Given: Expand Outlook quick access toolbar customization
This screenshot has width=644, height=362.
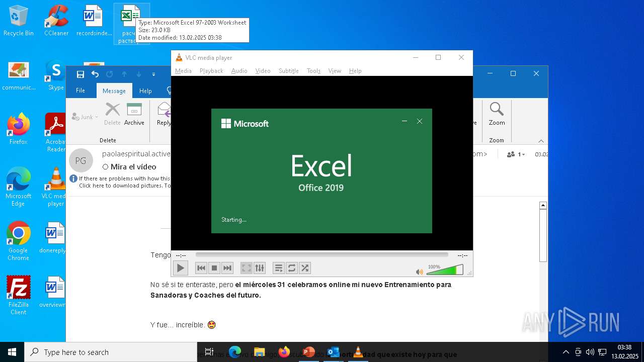Looking at the screenshot, I should pyautogui.click(x=153, y=74).
